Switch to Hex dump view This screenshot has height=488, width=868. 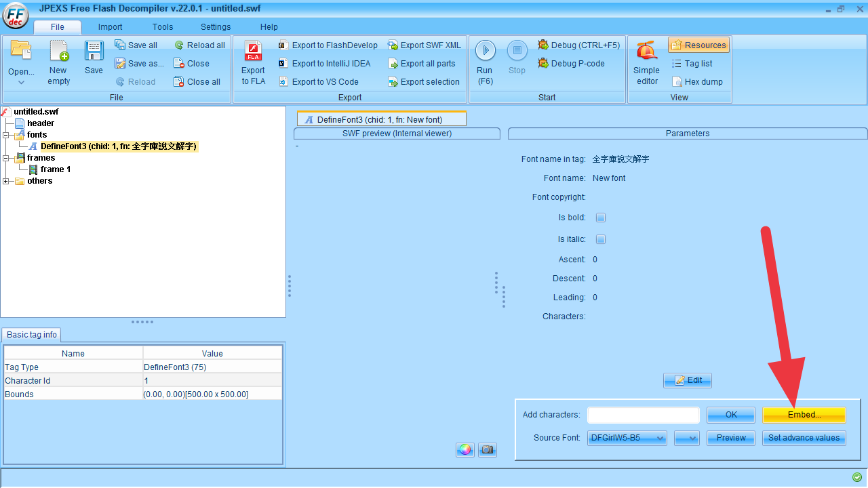[698, 82]
